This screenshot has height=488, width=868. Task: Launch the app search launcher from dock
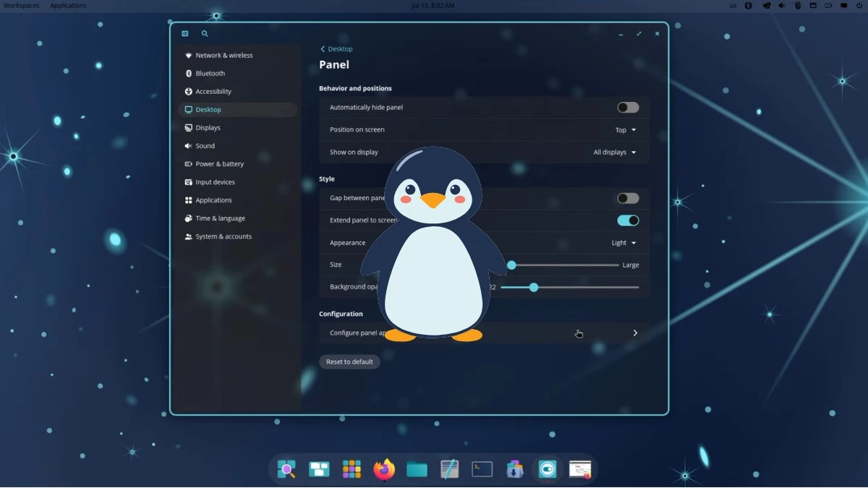pos(287,469)
